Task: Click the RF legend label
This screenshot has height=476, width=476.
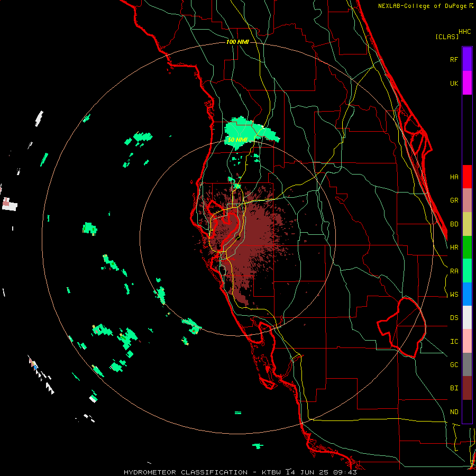Action: point(454,59)
